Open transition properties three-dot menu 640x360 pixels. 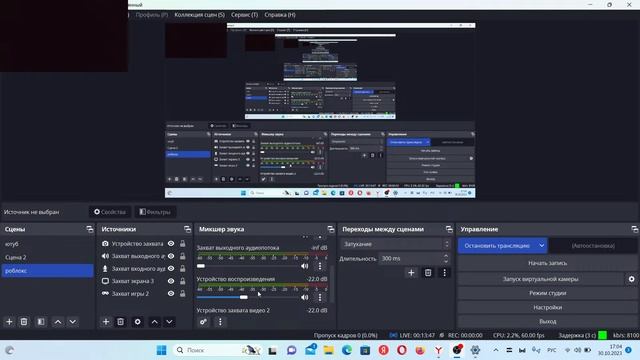coord(444,273)
